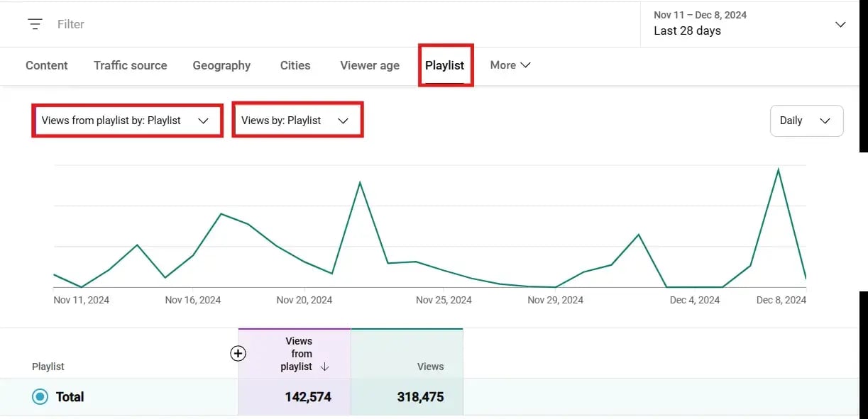868x419 pixels.
Task: Click the Playlist tab
Action: pyautogui.click(x=445, y=65)
